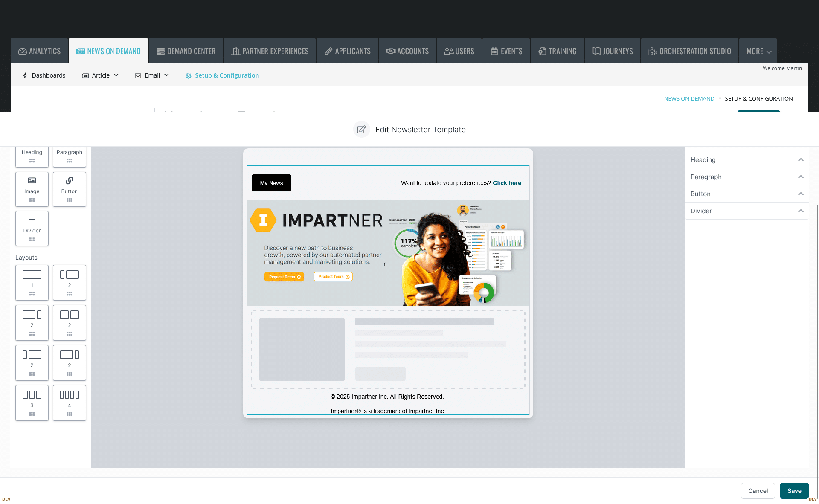Select the single column layout 1
This screenshot has height=504, width=819.
[x=32, y=283]
